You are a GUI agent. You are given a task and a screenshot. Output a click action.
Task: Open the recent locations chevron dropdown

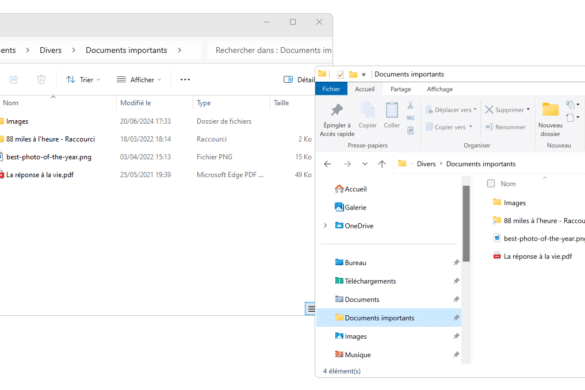365,164
